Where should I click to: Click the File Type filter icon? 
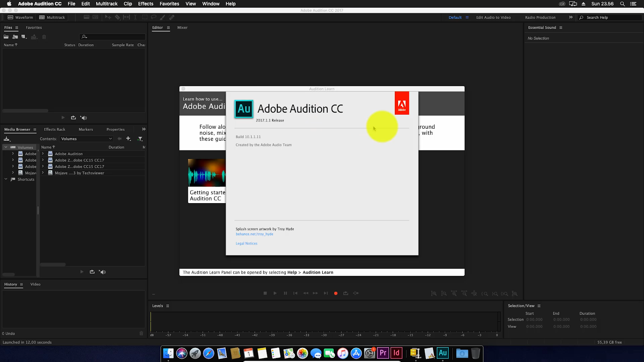[140, 139]
